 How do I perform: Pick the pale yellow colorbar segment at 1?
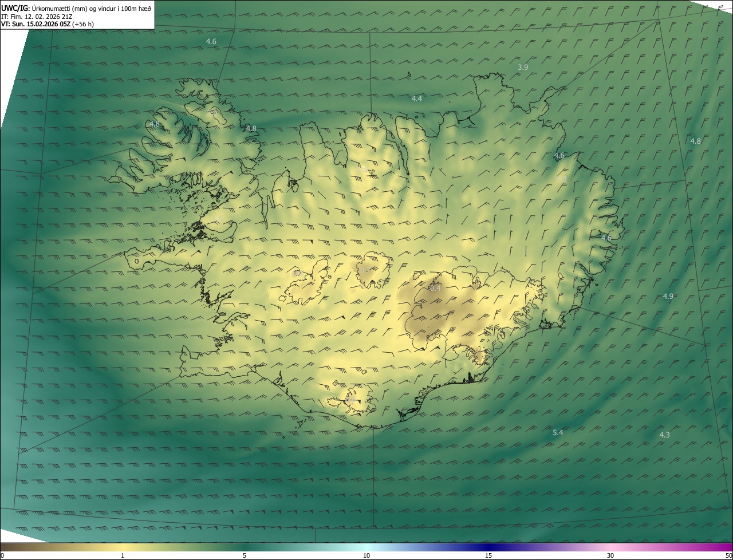[123, 547]
